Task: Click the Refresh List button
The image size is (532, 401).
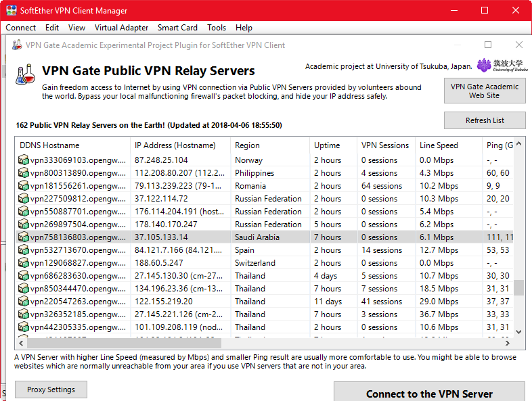Action: (485, 120)
